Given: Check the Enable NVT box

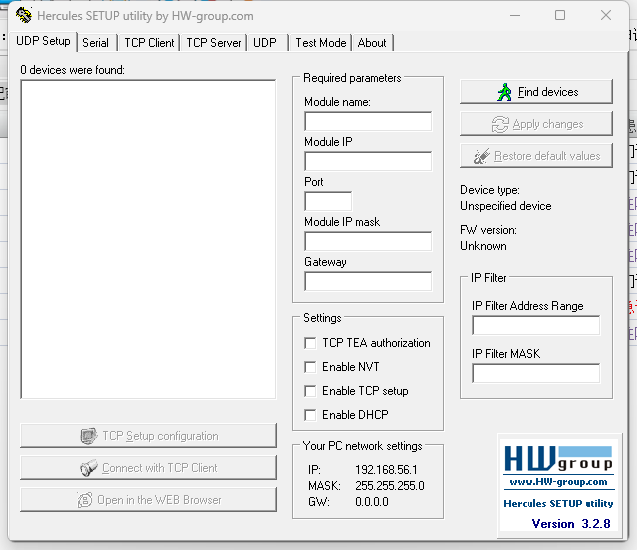Looking at the screenshot, I should 310,367.
